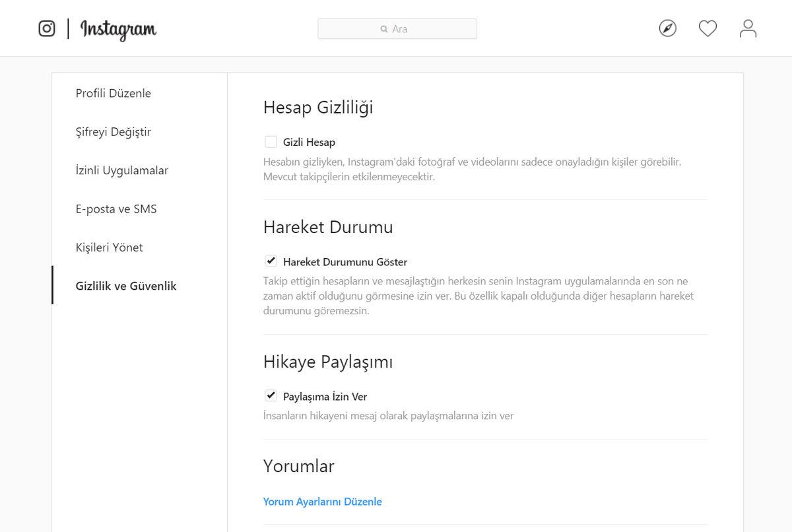Viewport: 792px width, 532px height.
Task: Open your profile via the person icon
Action: point(748,28)
